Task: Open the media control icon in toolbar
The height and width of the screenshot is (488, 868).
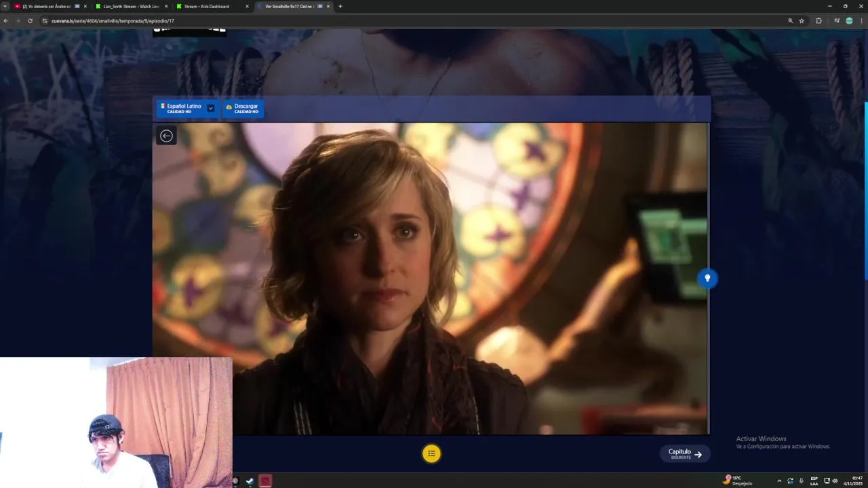Action: coord(837,21)
